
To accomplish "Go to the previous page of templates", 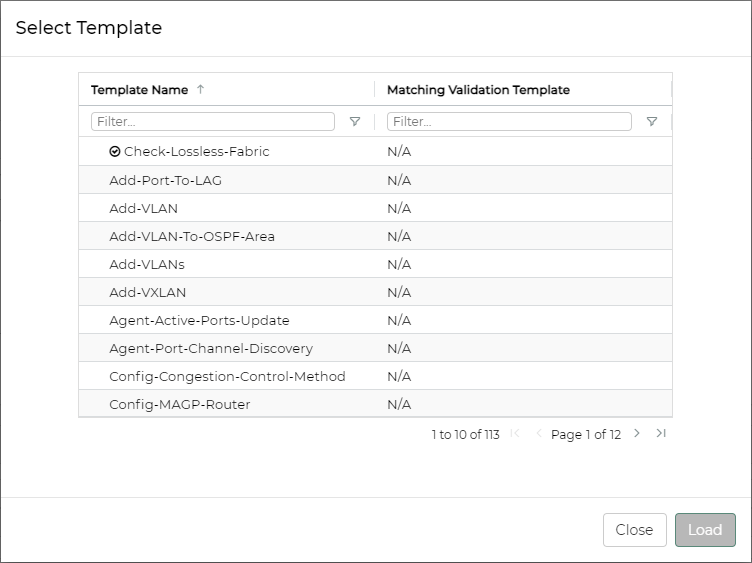I will tap(539, 434).
